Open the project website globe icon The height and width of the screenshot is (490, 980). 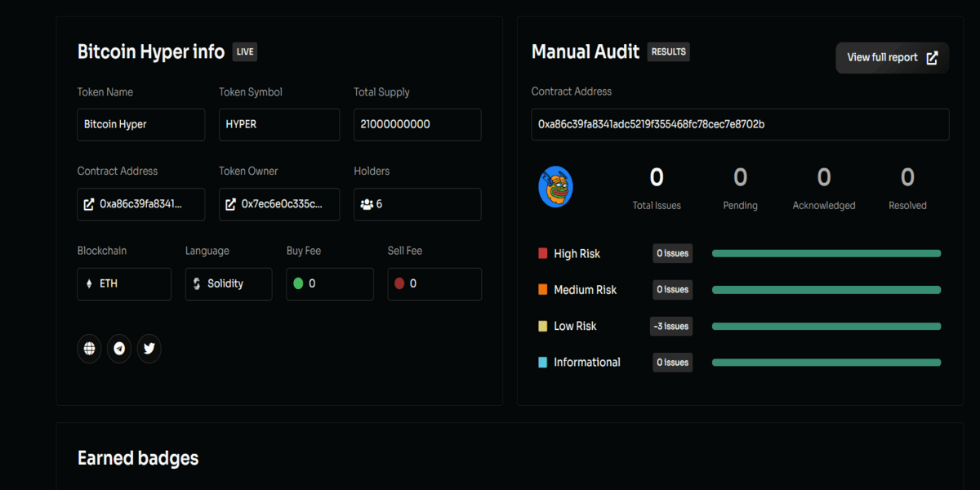90,349
